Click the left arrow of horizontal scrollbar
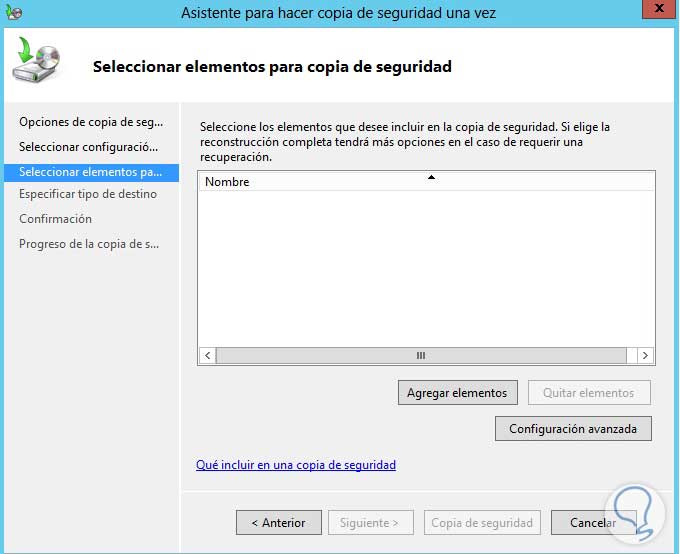This screenshot has width=680, height=554. coord(208,356)
